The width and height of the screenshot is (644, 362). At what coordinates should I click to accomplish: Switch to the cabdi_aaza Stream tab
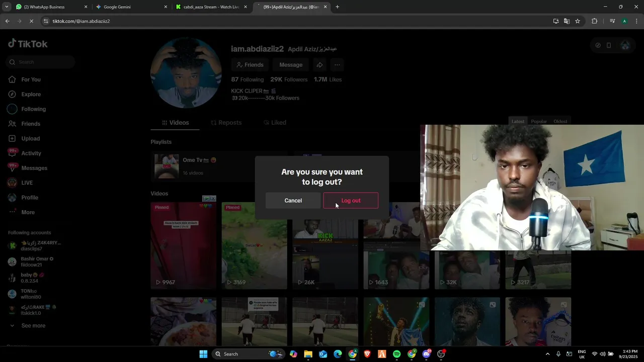211,7
